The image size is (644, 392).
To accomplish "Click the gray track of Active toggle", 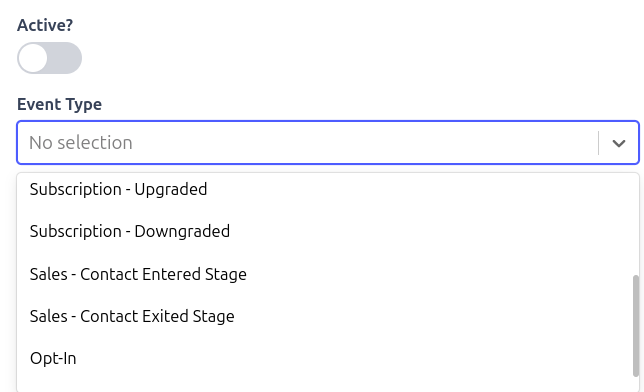I will point(65,58).
